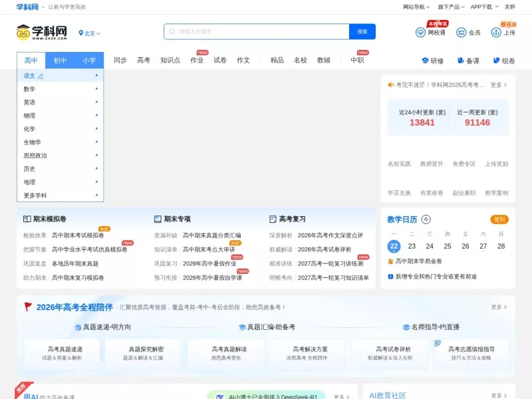The height and width of the screenshot is (399, 532).
Task: Open the 会员 crown icon
Action: [461, 33]
